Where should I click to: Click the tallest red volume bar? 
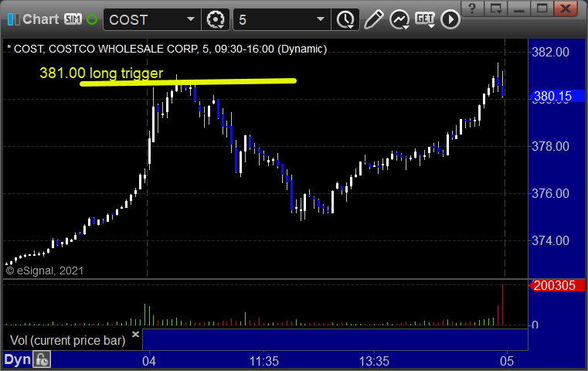point(502,305)
